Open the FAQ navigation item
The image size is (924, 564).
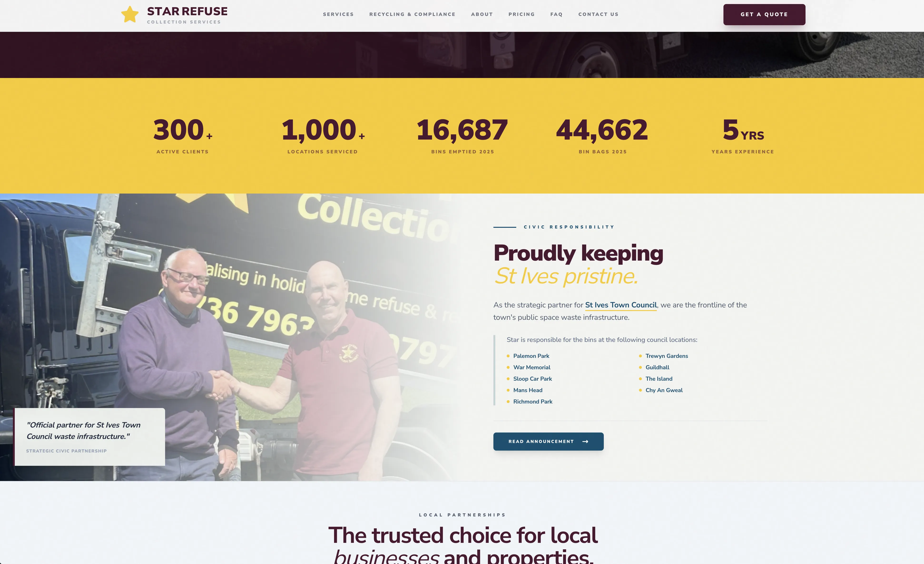(x=556, y=14)
